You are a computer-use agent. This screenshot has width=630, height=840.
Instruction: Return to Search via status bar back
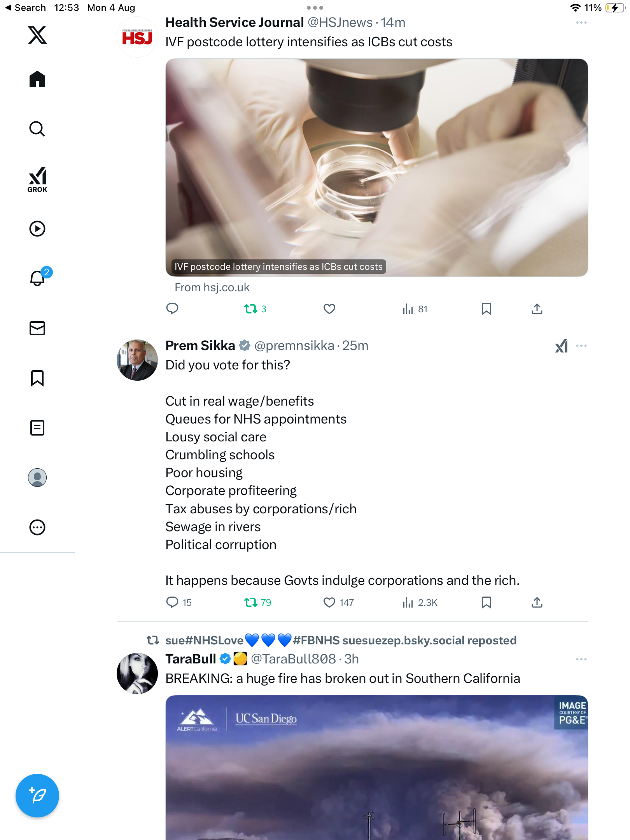25,8
